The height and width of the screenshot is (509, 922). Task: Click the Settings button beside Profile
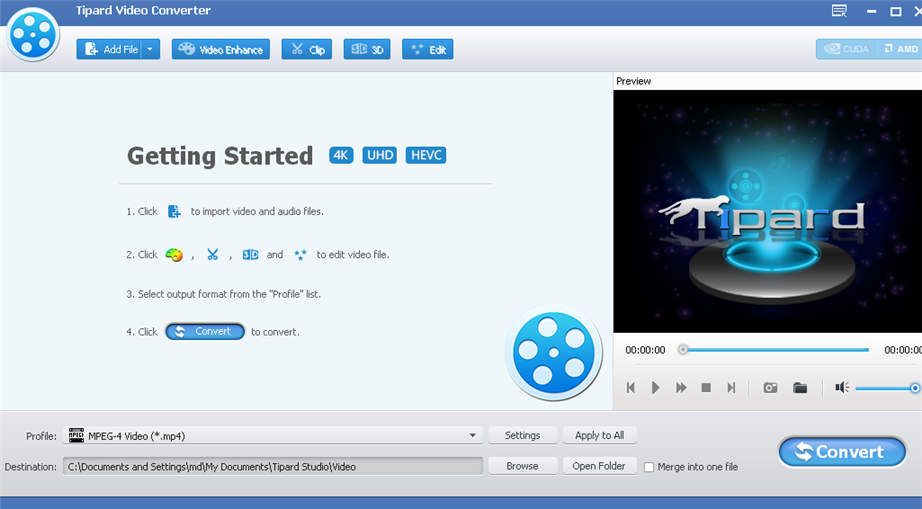pyautogui.click(x=522, y=435)
